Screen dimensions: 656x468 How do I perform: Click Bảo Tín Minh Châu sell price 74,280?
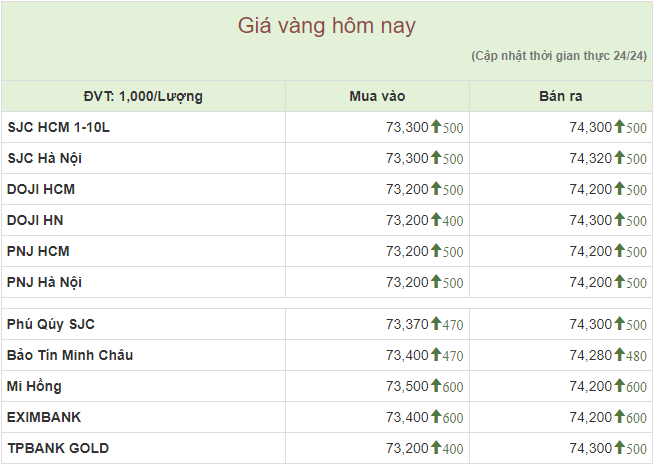click(591, 355)
